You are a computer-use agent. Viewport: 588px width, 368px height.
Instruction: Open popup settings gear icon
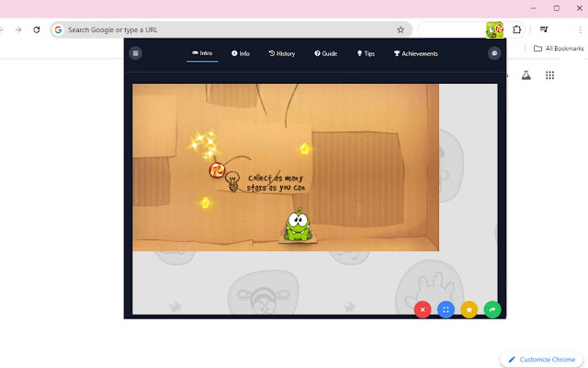(x=494, y=53)
